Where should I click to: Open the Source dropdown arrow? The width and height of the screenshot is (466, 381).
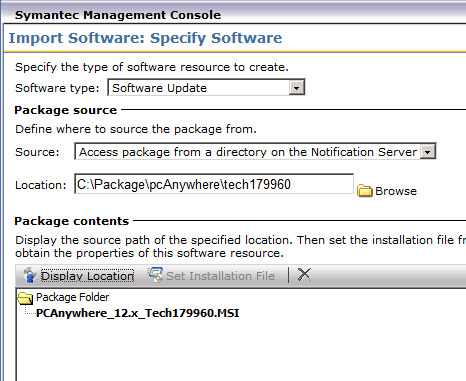[428, 152]
